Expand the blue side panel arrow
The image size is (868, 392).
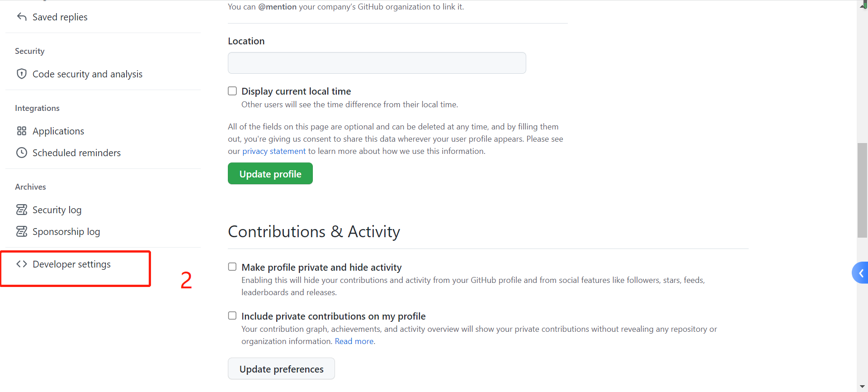pos(861,273)
